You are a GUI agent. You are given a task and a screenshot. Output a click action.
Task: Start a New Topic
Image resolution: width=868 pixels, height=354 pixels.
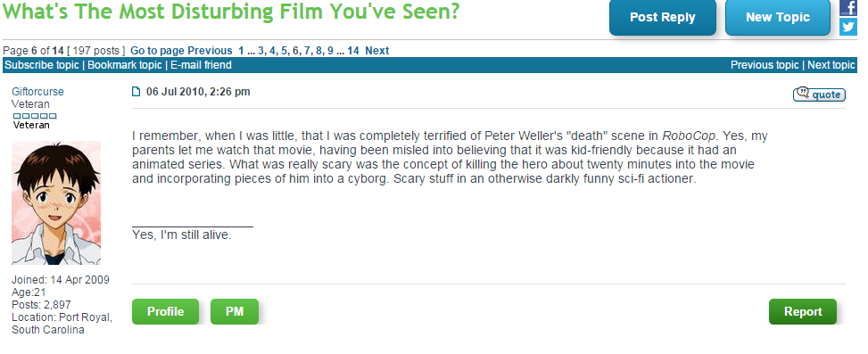click(x=778, y=17)
